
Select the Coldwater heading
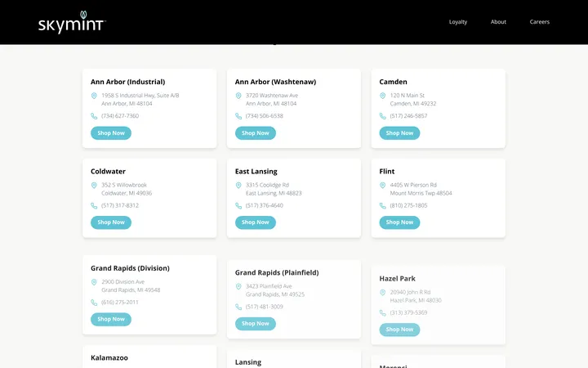coord(108,172)
